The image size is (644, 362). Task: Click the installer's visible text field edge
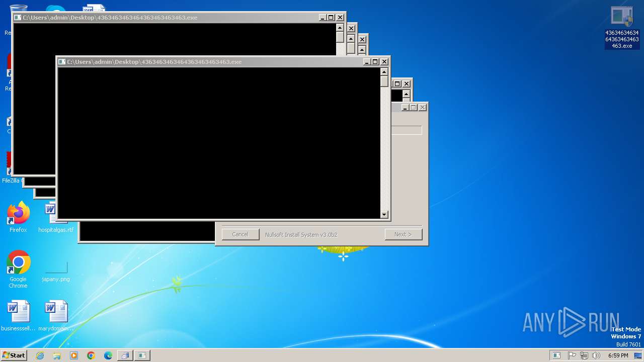(407, 130)
